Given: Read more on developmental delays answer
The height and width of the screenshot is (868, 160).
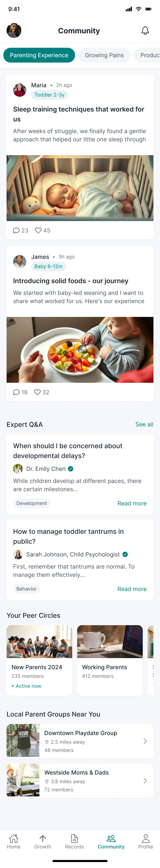Looking at the screenshot, I should coord(132,503).
